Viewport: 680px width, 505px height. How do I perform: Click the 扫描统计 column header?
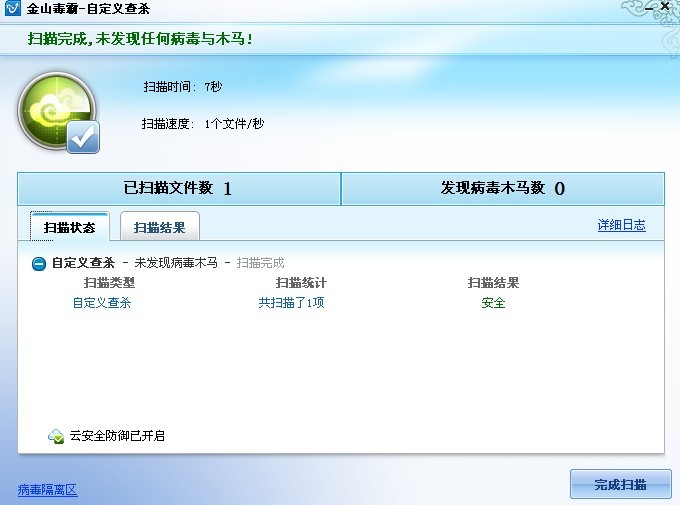click(301, 283)
